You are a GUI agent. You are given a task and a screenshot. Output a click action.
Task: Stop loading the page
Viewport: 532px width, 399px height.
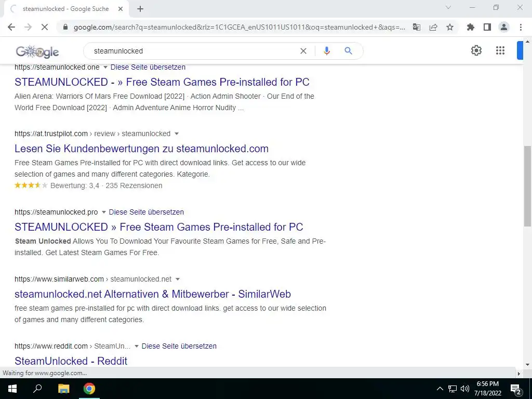(x=45, y=27)
